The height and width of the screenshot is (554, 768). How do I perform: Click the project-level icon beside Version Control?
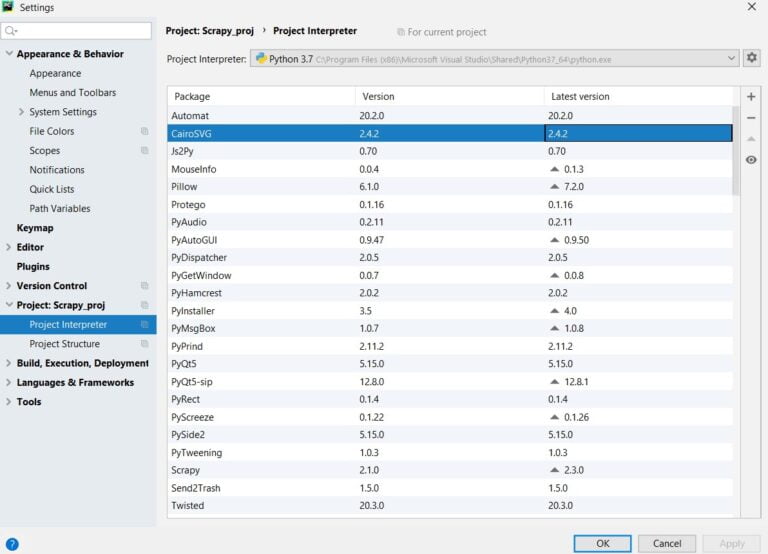tap(145, 286)
